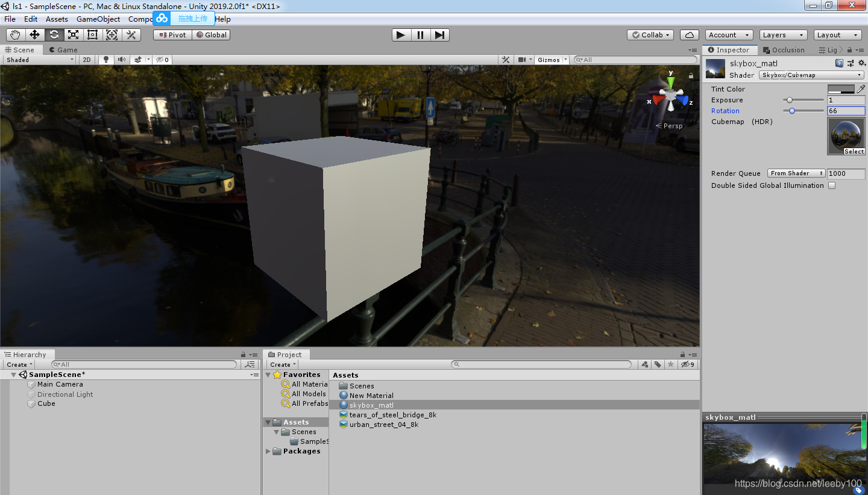This screenshot has height=495, width=868.
Task: Toggle scene audio speaker icon
Action: tap(122, 60)
